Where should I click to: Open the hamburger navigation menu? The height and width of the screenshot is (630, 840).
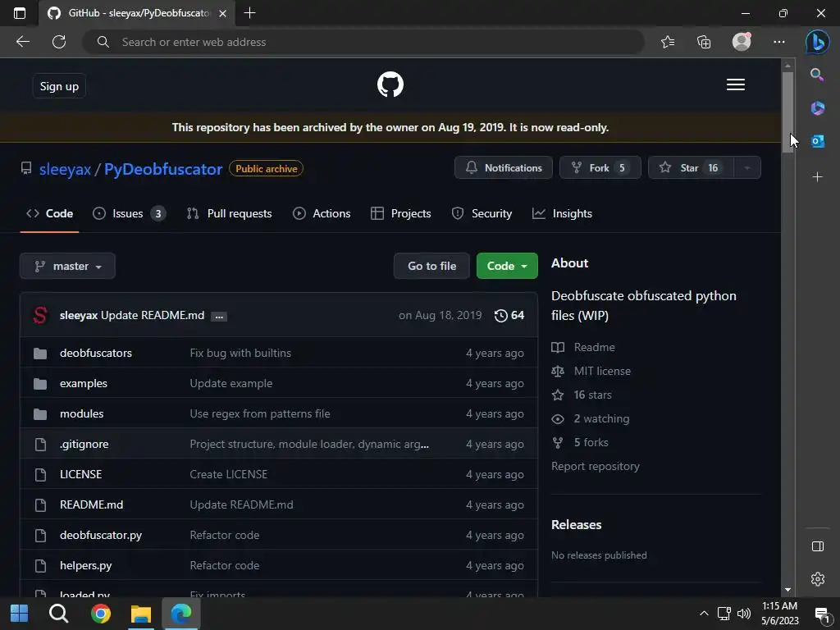[x=736, y=84]
